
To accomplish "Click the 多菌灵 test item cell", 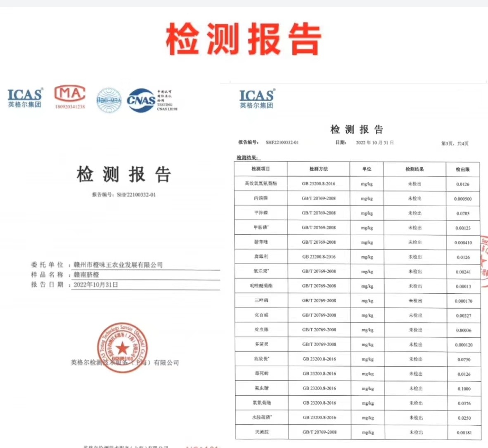I will click(x=261, y=344).
